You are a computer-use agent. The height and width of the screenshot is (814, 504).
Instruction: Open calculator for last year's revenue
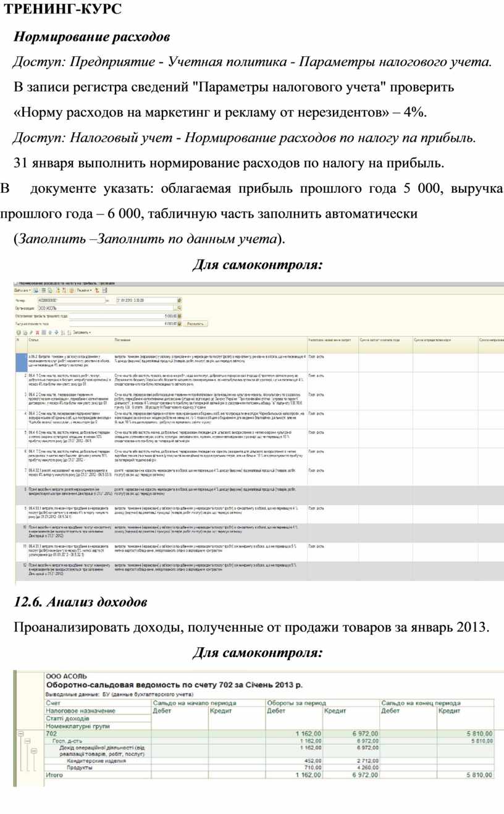click(x=179, y=323)
